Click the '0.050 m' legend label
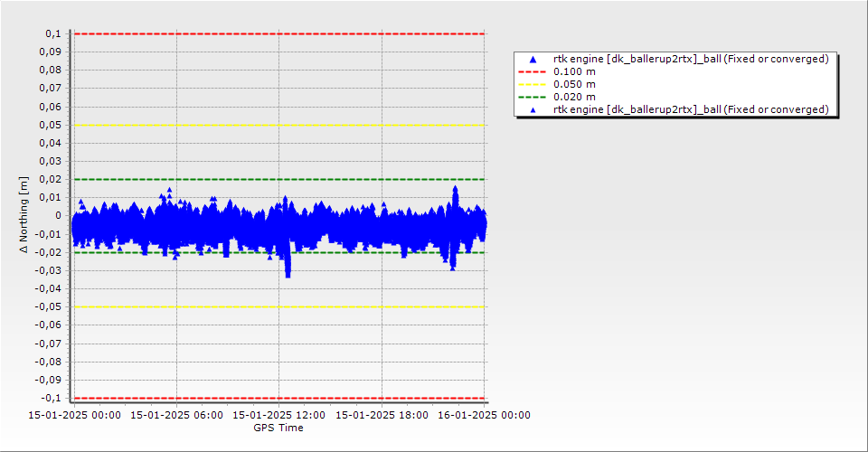The height and width of the screenshot is (452, 868). click(x=575, y=85)
